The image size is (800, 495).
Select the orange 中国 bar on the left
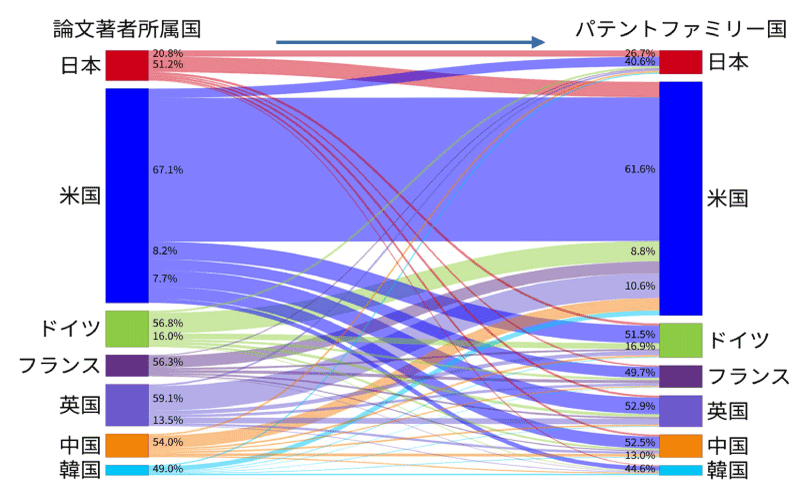click(x=127, y=444)
